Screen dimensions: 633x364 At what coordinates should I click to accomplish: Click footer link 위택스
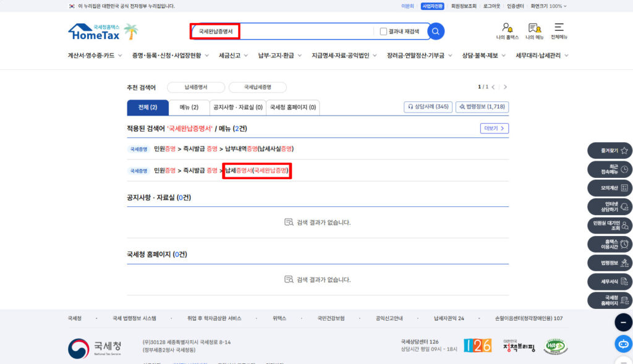click(279, 318)
